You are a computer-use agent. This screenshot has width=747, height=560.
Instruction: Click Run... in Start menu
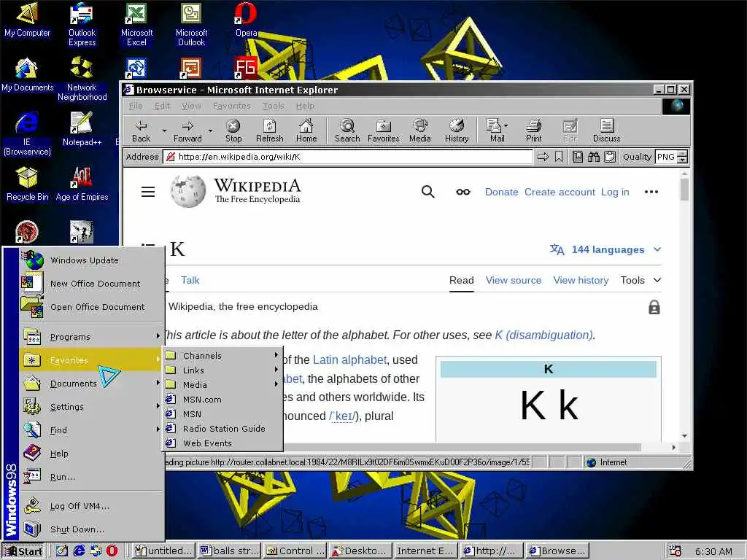click(x=93, y=477)
